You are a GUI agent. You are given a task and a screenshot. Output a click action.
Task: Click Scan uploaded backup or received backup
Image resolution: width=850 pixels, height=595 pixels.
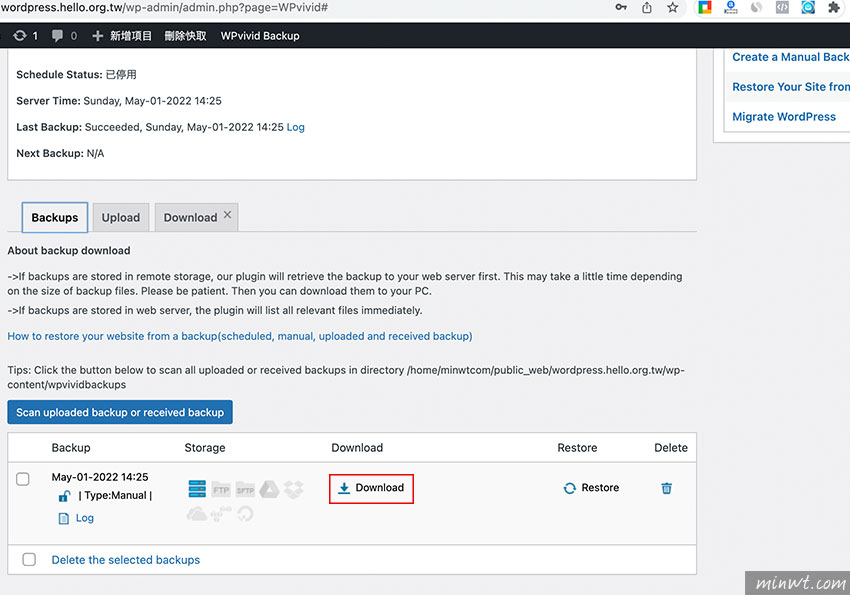[120, 412]
